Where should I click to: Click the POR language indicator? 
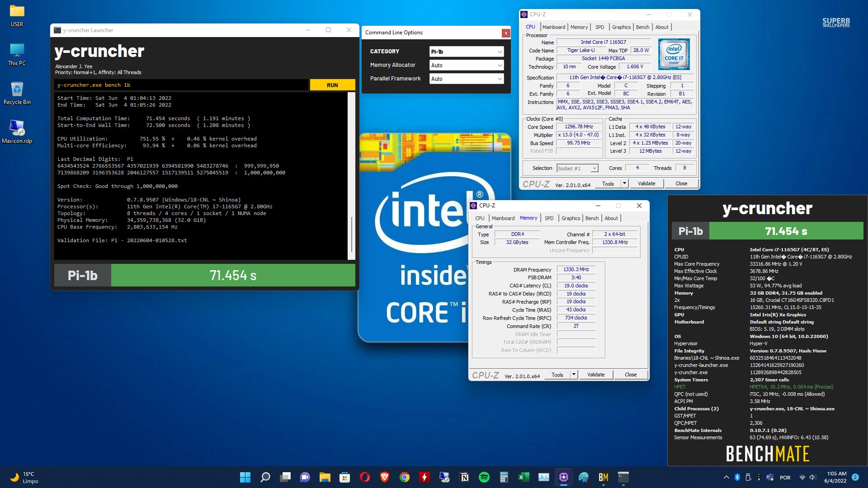tap(785, 477)
